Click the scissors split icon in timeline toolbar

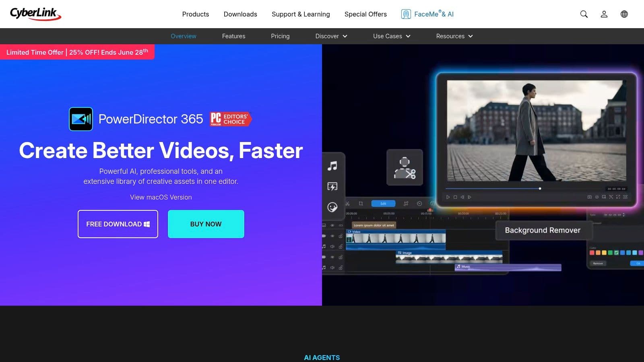click(x=347, y=204)
